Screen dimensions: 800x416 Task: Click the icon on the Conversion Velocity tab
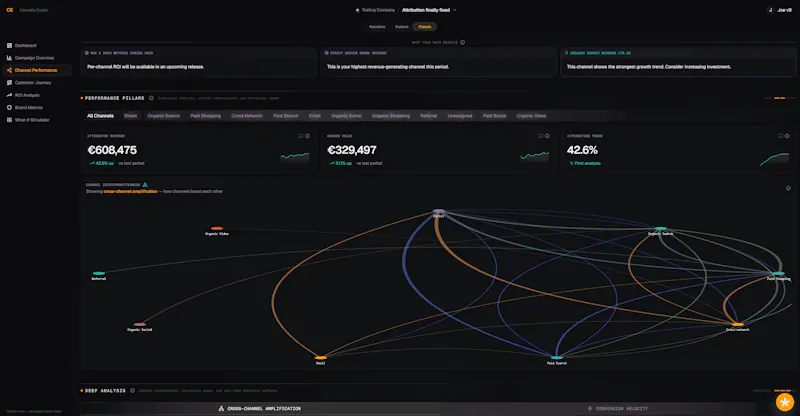point(590,408)
